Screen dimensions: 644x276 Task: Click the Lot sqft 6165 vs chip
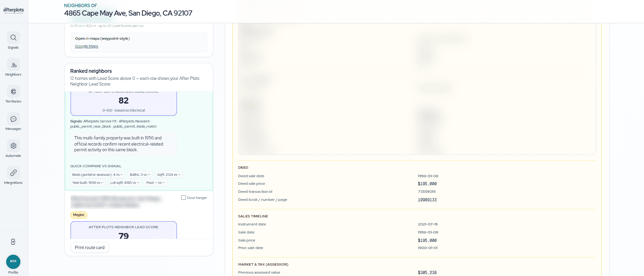[x=124, y=182]
